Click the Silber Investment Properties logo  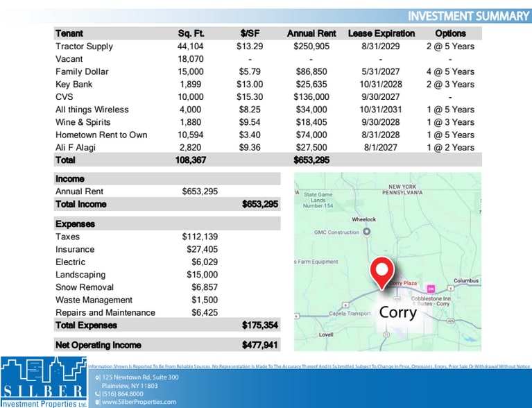tap(42, 380)
